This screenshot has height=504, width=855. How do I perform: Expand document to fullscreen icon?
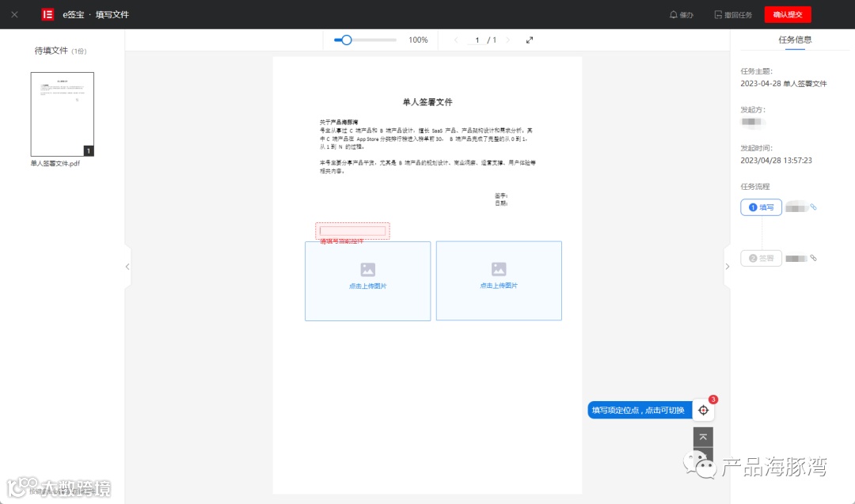point(530,40)
